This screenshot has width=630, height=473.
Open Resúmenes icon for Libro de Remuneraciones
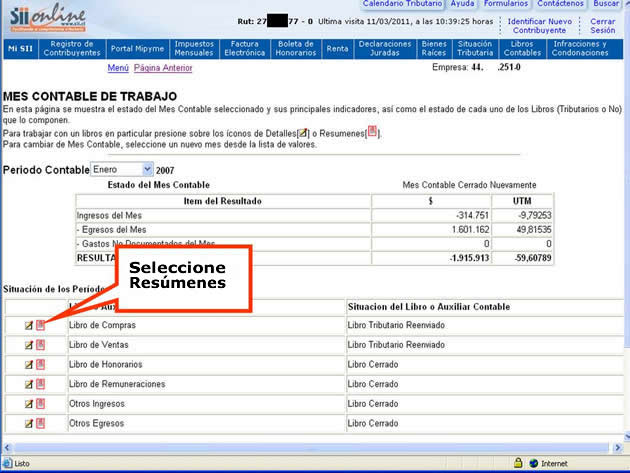(41, 384)
